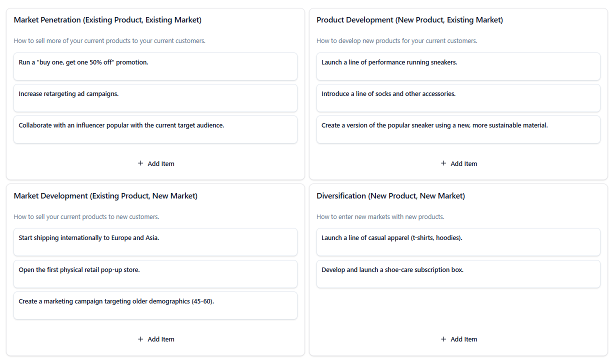Select the socks and other accessories item
Image resolution: width=613 pixels, height=364 pixels.
[x=458, y=98]
